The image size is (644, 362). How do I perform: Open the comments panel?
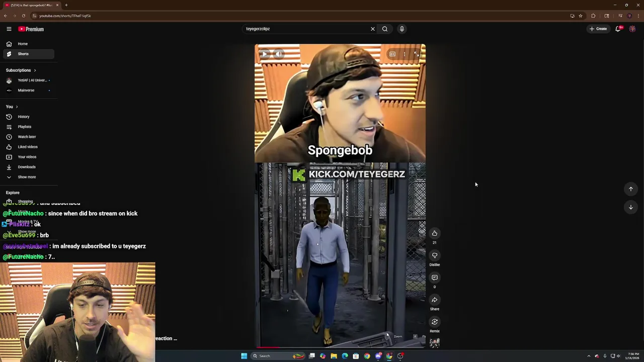435,278
